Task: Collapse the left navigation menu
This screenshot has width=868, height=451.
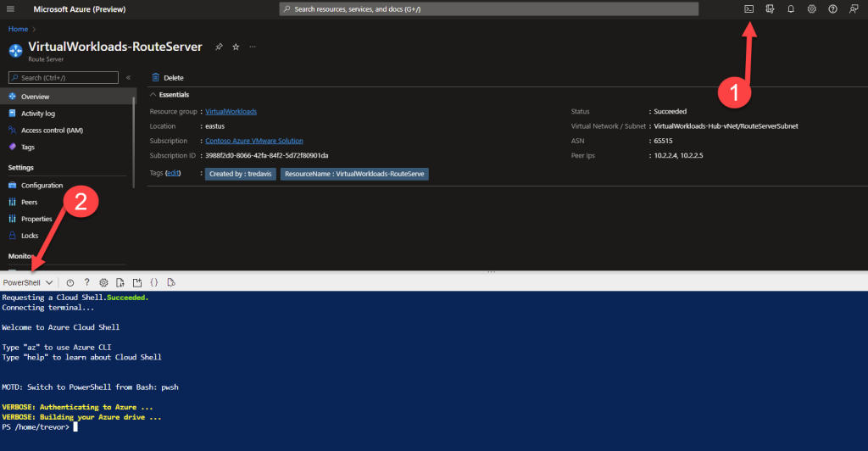Action: pyautogui.click(x=129, y=77)
